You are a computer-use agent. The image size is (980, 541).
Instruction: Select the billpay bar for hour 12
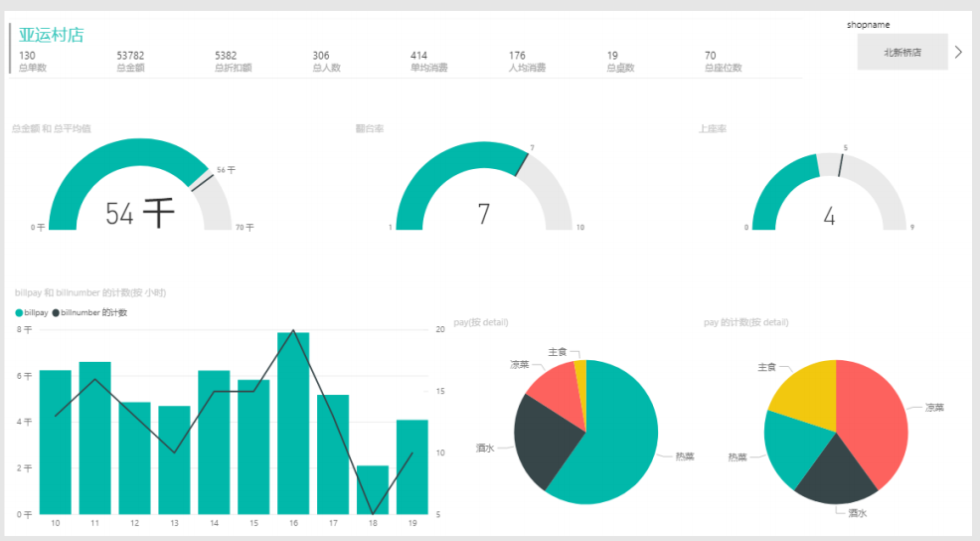134,457
